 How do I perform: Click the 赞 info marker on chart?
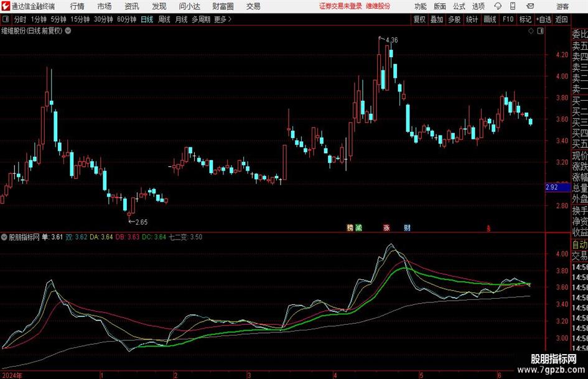pos(350,227)
